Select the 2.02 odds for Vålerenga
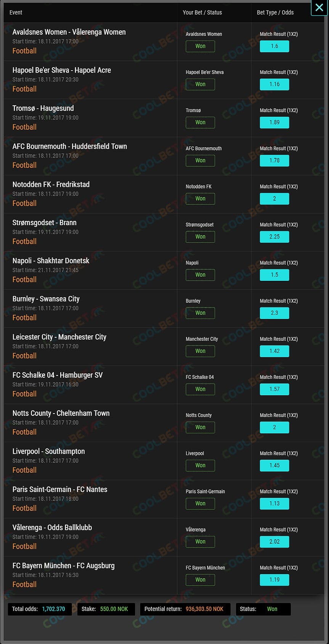Image resolution: width=329 pixels, height=644 pixels. point(274,542)
